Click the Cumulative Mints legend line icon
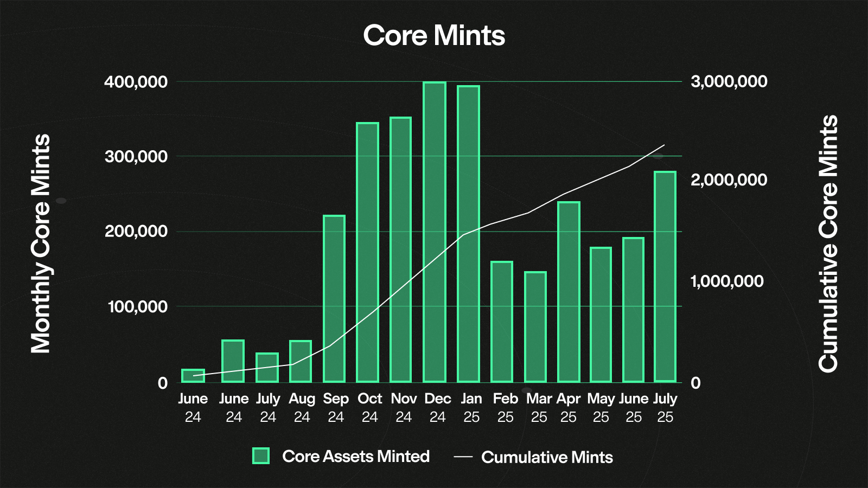868x488 pixels. pyautogui.click(x=463, y=457)
